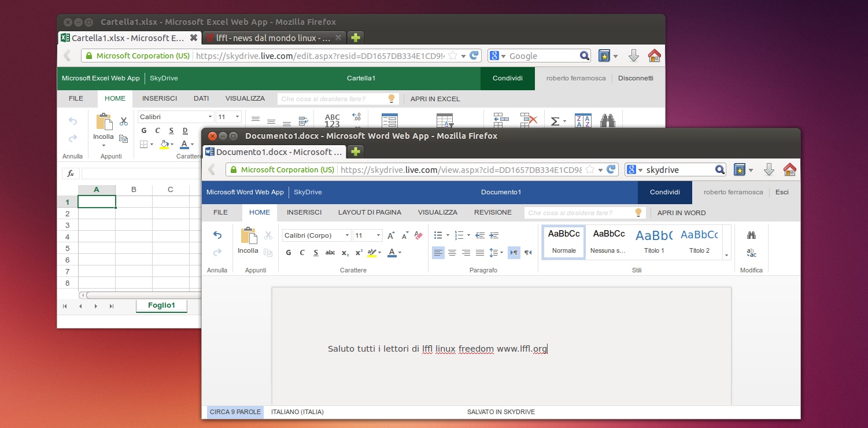Open line spacing dropdown in Word
This screenshot has width=868, height=428.
tap(501, 253)
